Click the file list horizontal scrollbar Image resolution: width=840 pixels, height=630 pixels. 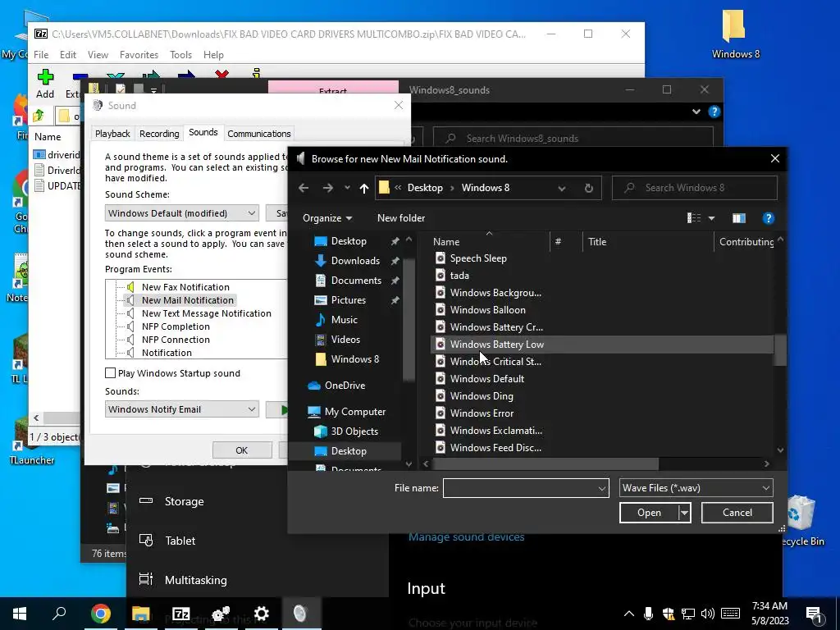click(x=546, y=464)
